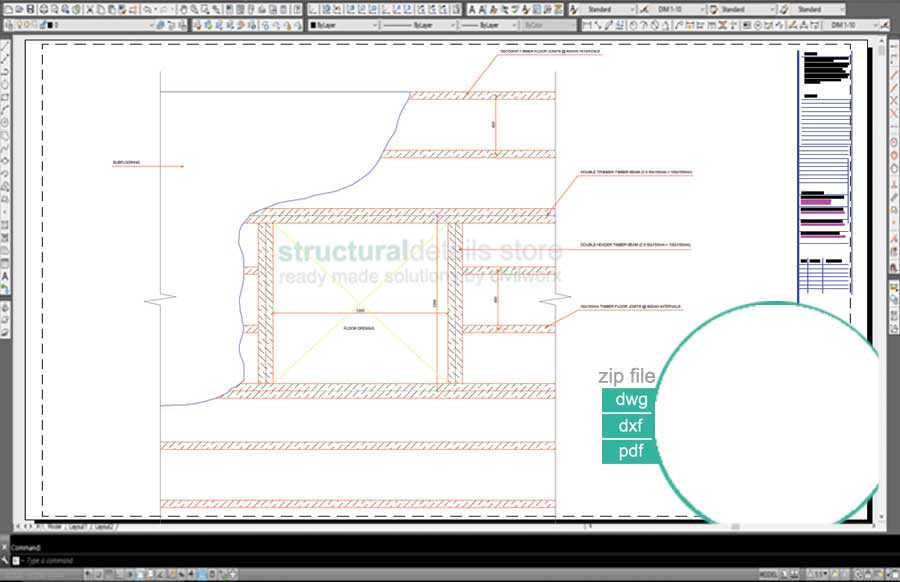900x582 pixels.
Task: Switch to the Layout2 tab
Action: point(102,525)
